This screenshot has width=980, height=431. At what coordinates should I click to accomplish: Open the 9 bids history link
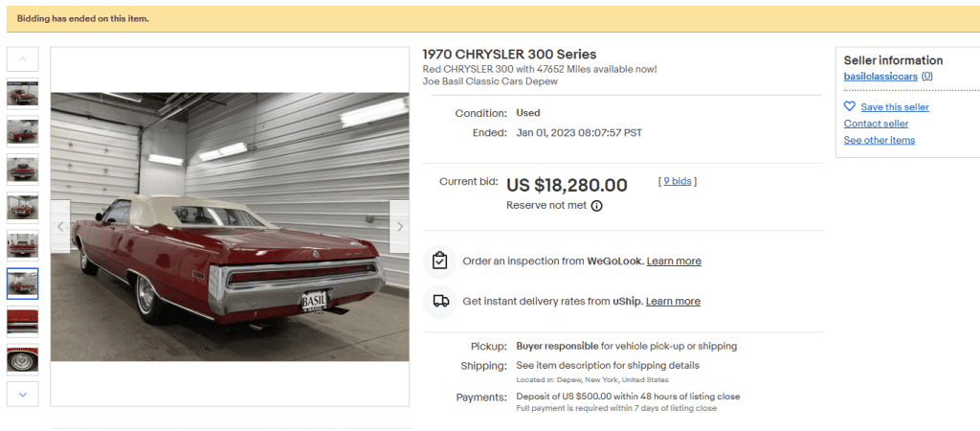click(678, 181)
